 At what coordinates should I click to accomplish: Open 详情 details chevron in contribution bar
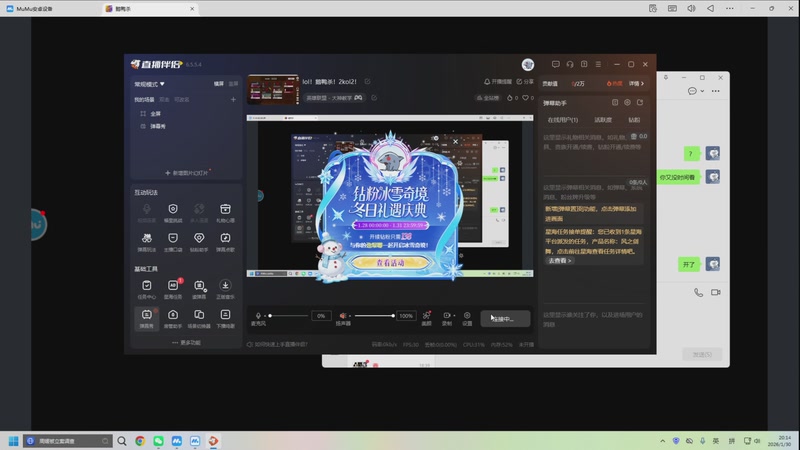point(636,84)
